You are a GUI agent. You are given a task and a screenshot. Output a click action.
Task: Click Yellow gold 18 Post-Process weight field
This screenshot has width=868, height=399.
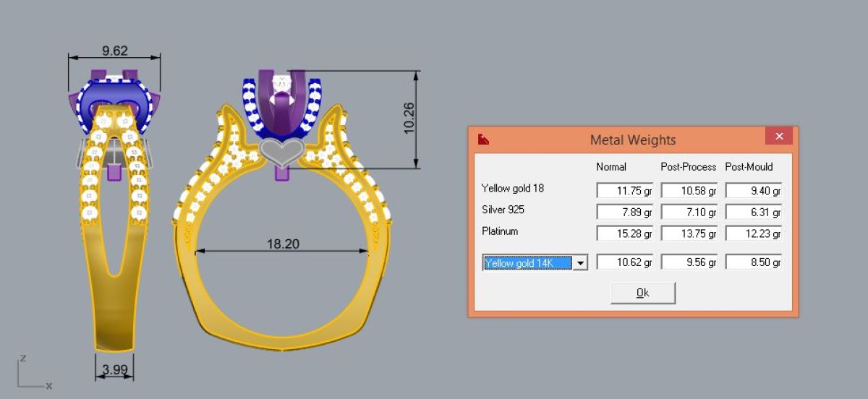pos(689,191)
